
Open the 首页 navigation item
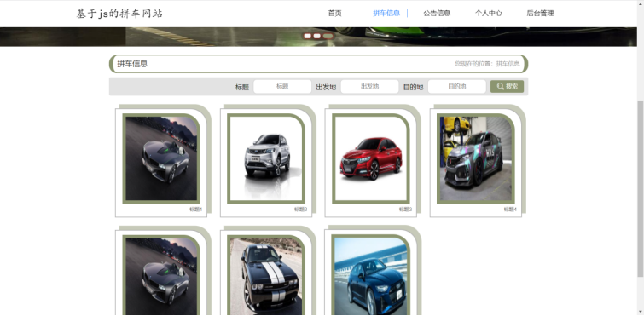coord(334,13)
